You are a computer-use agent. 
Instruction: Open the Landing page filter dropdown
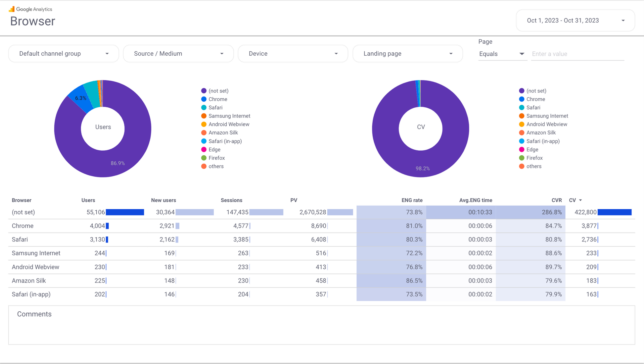tap(408, 54)
